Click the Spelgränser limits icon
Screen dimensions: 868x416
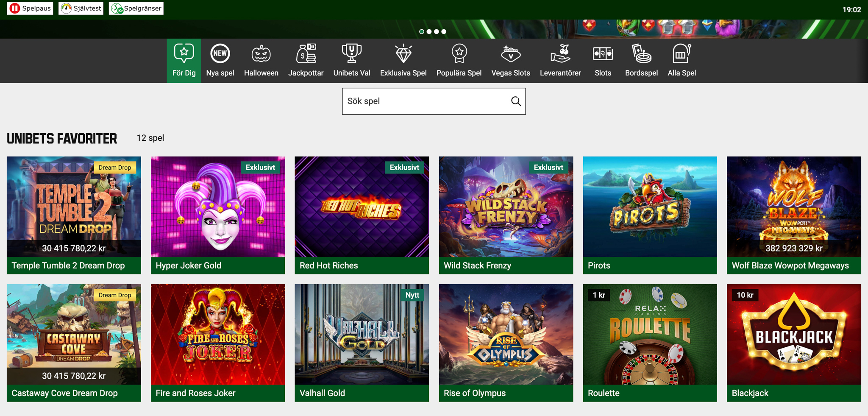pyautogui.click(x=117, y=8)
